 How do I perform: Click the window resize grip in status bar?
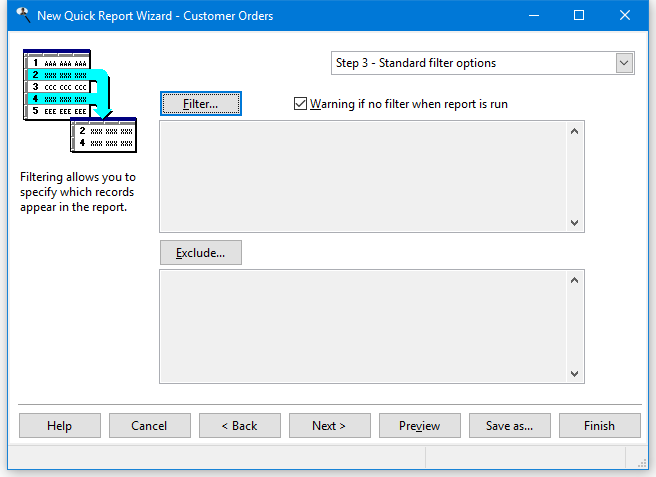point(642,463)
